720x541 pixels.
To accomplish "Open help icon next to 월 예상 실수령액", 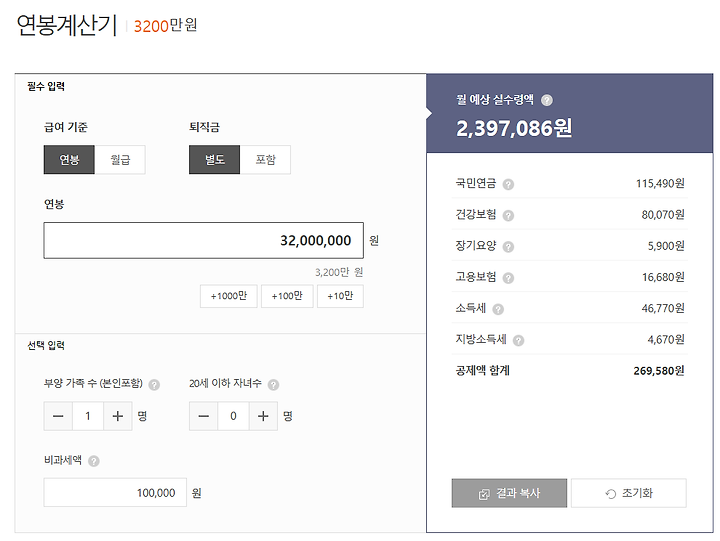I will tap(546, 100).
